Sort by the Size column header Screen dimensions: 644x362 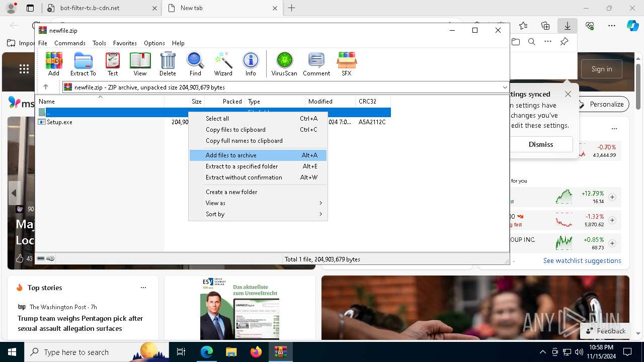tap(184, 102)
